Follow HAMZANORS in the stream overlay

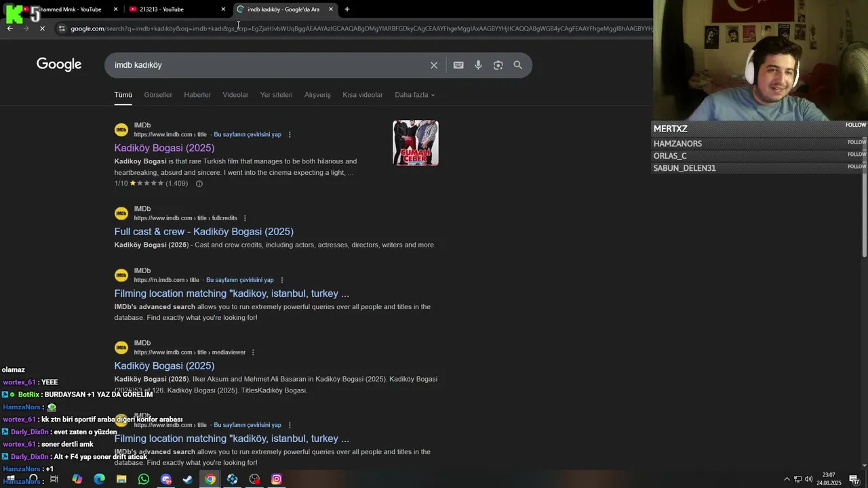point(857,142)
